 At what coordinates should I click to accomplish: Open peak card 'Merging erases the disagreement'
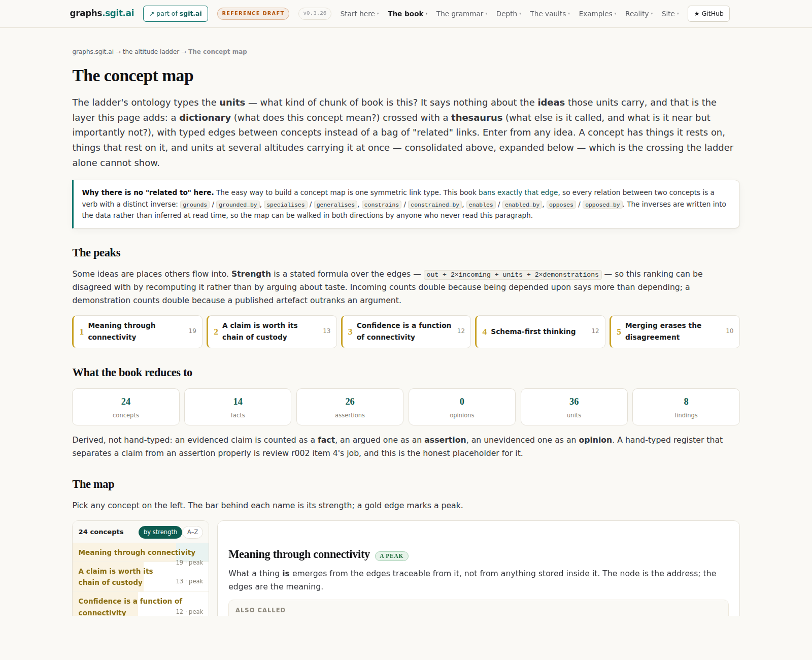point(674,332)
